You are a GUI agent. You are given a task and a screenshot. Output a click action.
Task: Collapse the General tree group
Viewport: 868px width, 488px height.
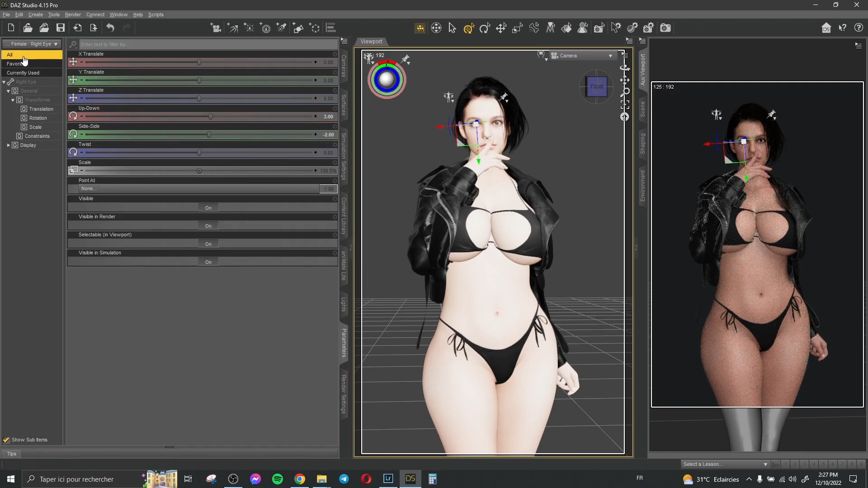pyautogui.click(x=8, y=91)
